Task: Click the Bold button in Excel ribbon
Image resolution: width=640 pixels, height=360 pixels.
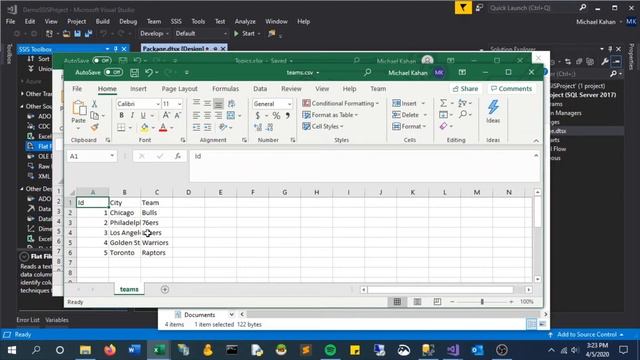Action: 121,116
